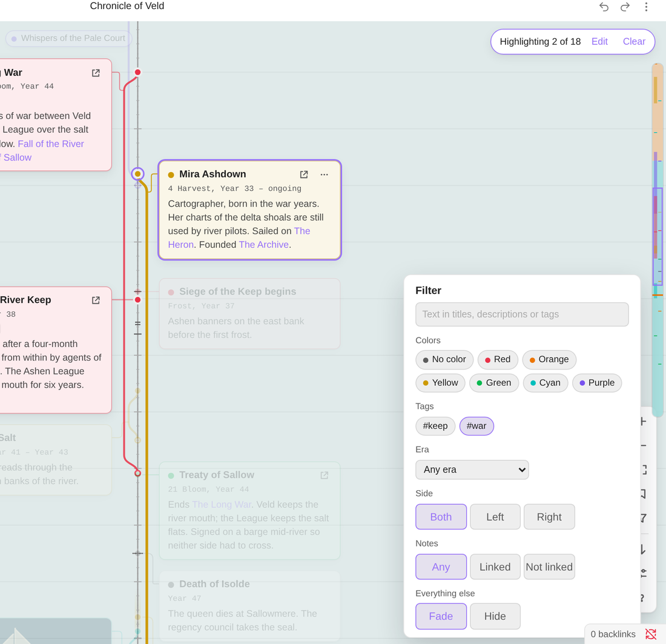Screen dimensions: 666x644
Task: Filter by Yellow color
Action: pos(440,383)
